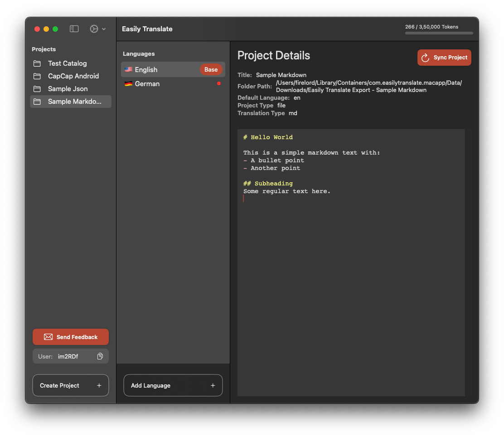Click the Easily Translate title
Image resolution: width=504 pixels, height=437 pixels.
[x=147, y=29]
